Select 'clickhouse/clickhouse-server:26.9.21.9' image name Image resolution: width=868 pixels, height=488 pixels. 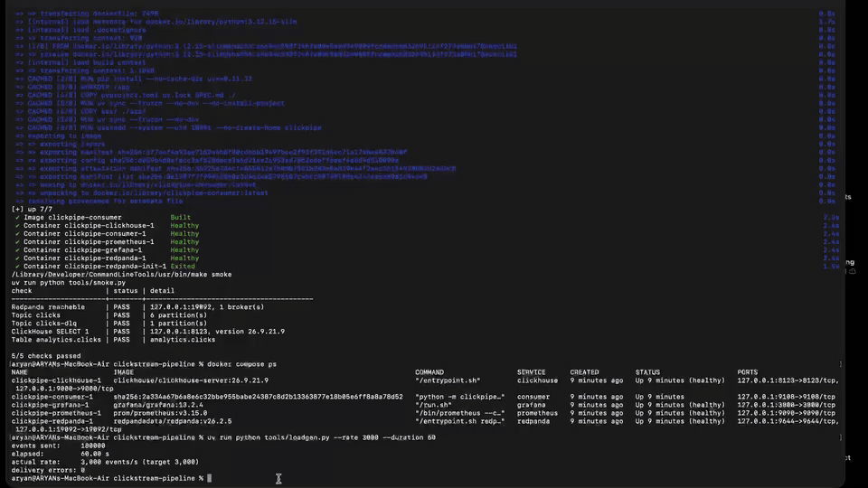191,380
